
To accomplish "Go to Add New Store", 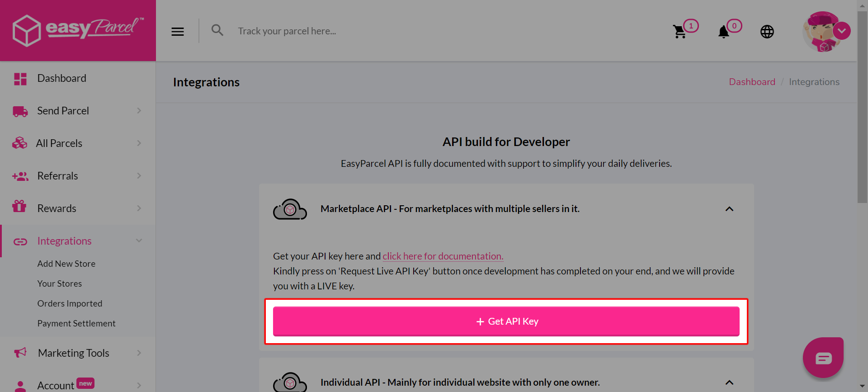I will pyautogui.click(x=66, y=264).
